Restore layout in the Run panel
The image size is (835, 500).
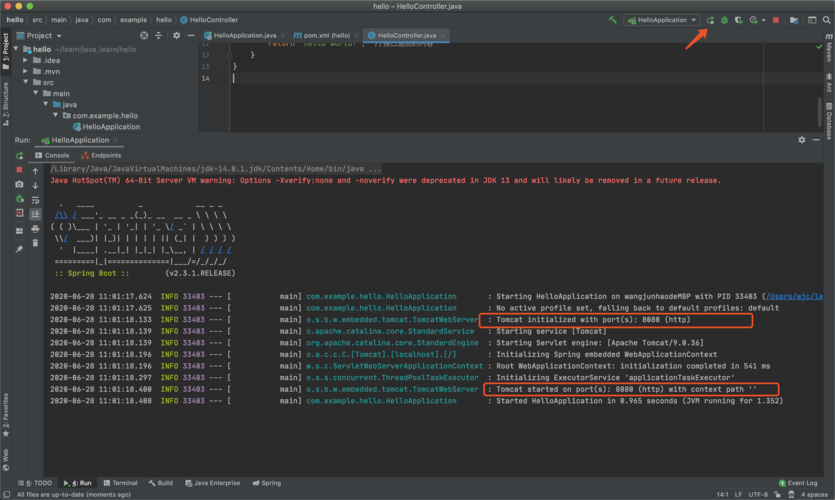pos(19,231)
